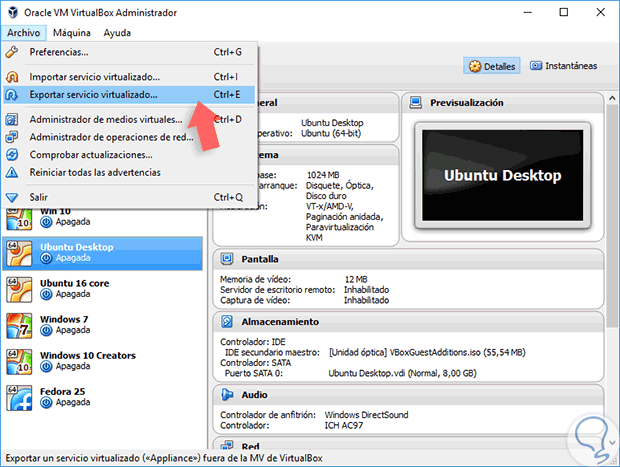Click the Red network icon
This screenshot has height=467, width=620.
click(227, 446)
